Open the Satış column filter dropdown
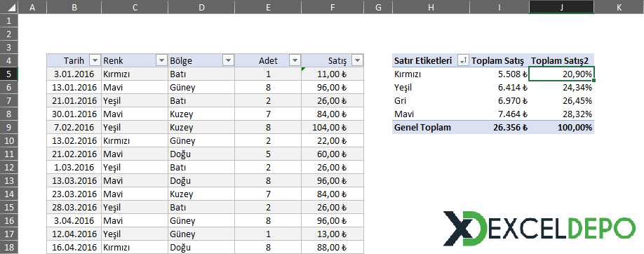 click(x=358, y=61)
